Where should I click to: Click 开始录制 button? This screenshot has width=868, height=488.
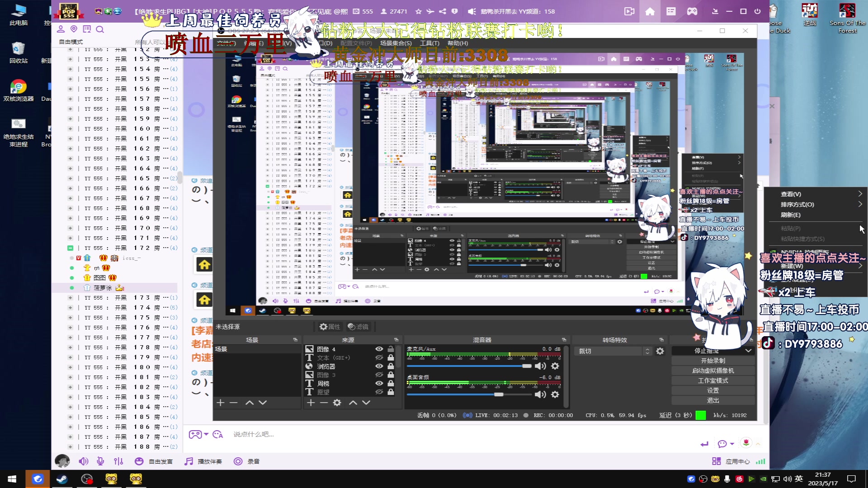pos(713,361)
